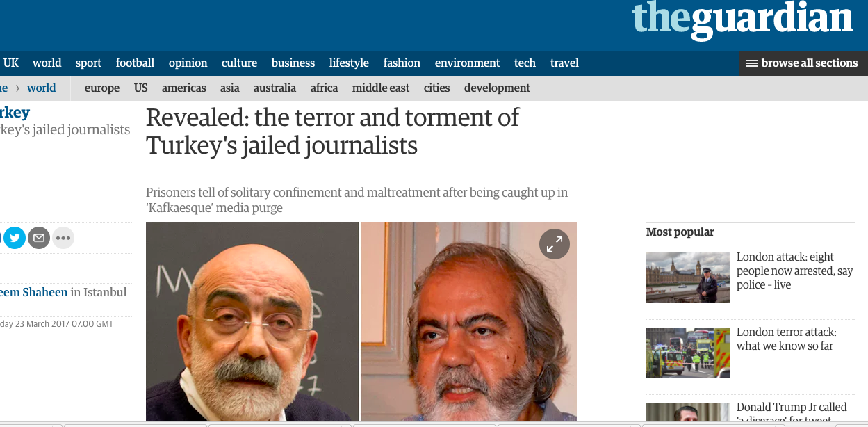Viewport: 868px width, 427px height.
Task: Open the environment section
Action: (x=467, y=63)
